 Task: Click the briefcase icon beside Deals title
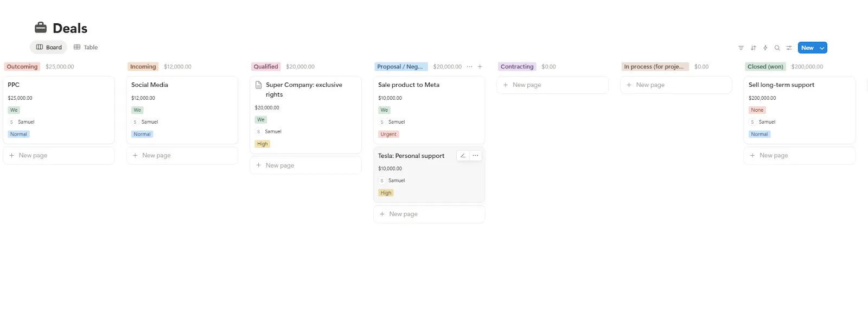pos(41,28)
